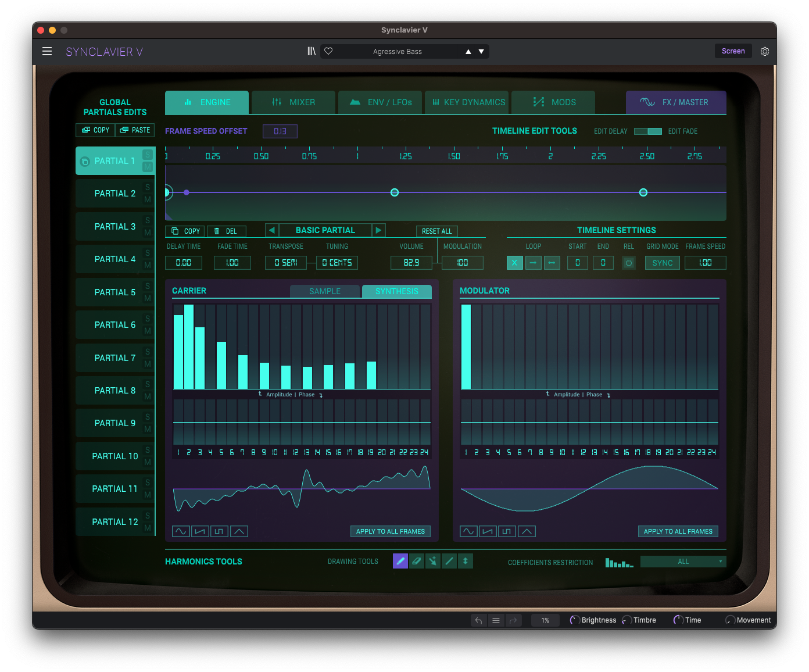Screen dimensions: 809x672
Task: Select the spray cursor drawing tool
Action: click(433, 561)
